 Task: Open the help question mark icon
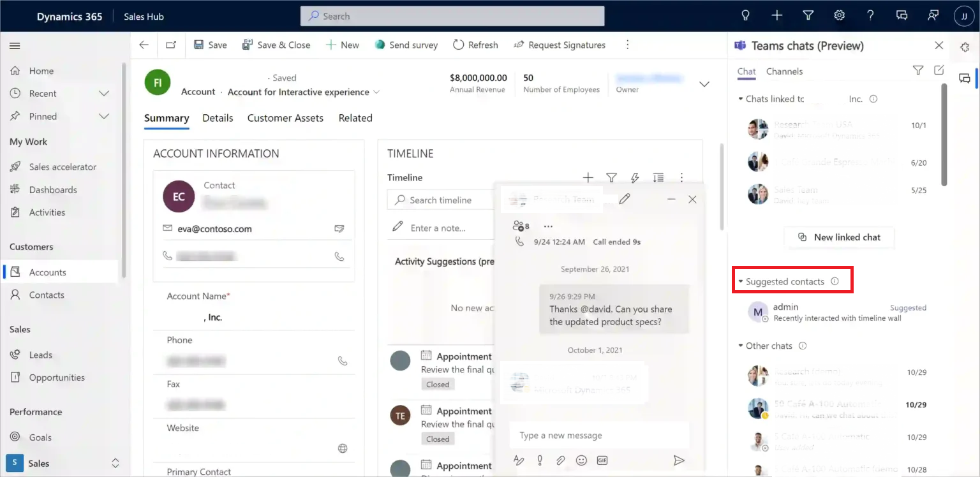tap(871, 16)
